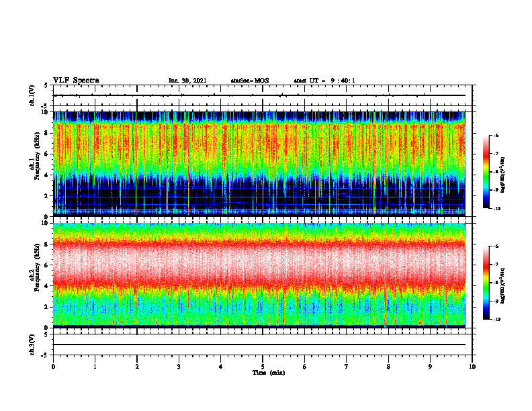
Task: Click the ch.3 voltage trace line
Action: point(259,345)
